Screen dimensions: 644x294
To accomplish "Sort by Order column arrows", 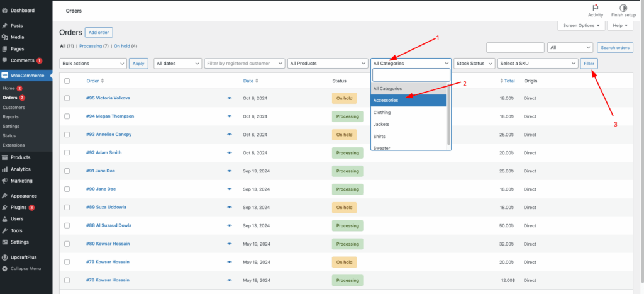I will point(103,81).
